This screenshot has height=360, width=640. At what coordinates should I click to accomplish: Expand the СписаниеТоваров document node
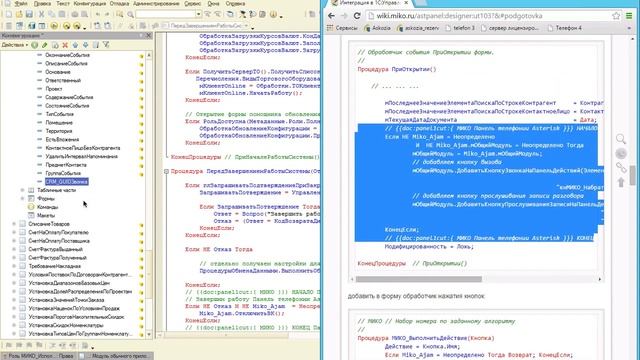click(14, 224)
